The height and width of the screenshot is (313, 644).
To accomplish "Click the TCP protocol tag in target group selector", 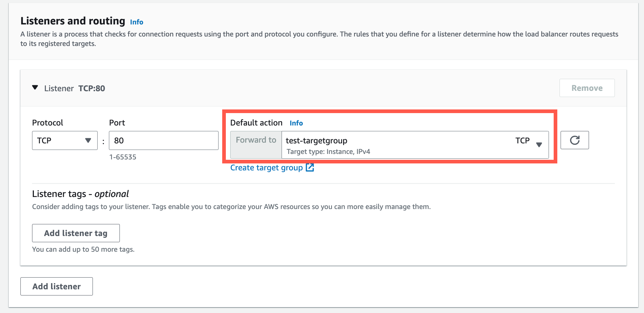I will point(522,140).
